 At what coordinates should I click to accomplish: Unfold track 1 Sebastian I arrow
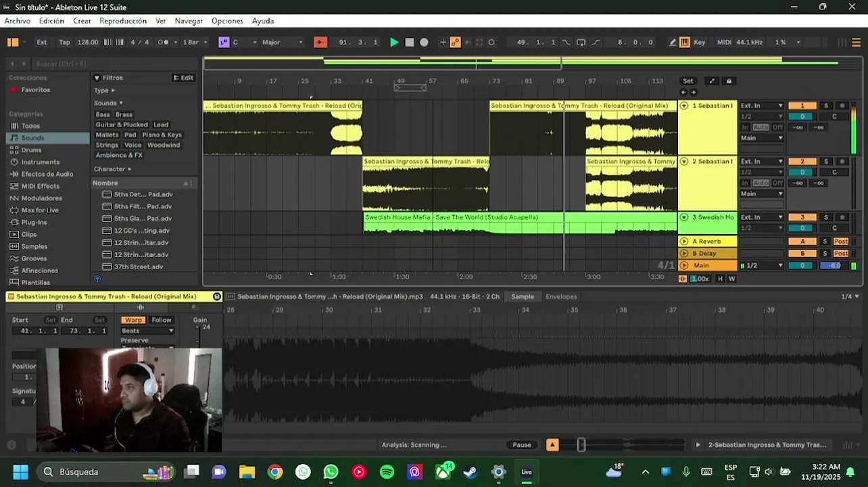(684, 106)
